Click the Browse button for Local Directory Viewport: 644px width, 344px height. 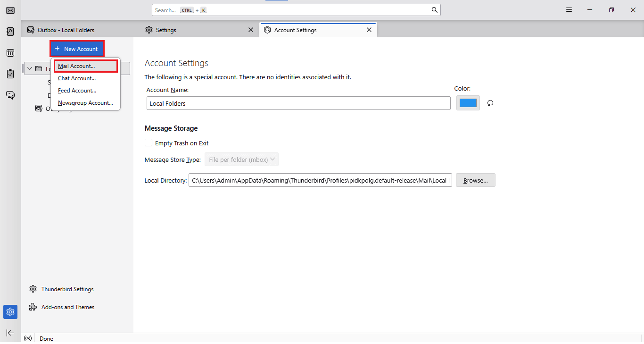[475, 180]
